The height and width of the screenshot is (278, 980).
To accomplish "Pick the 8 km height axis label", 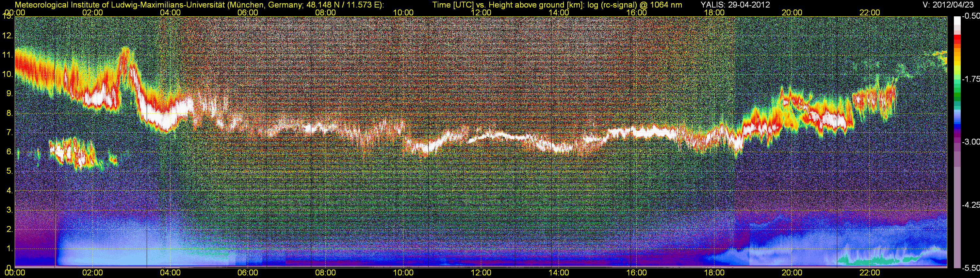I will 9,113.
